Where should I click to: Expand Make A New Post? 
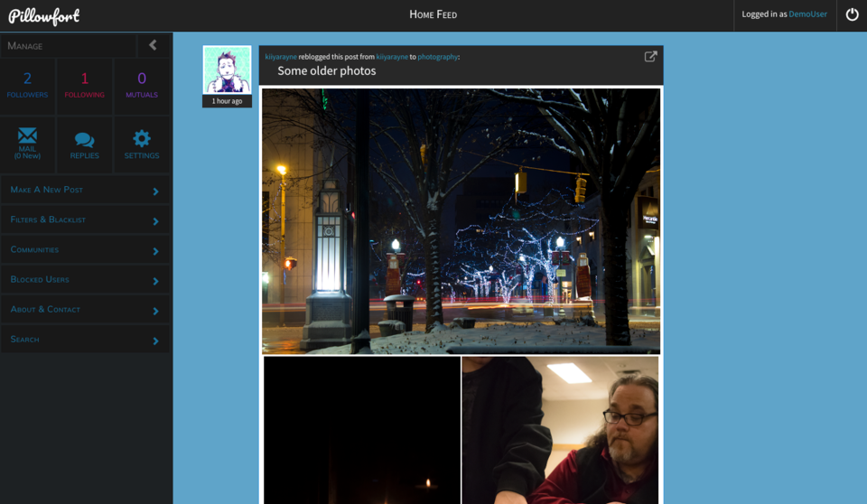(85, 191)
